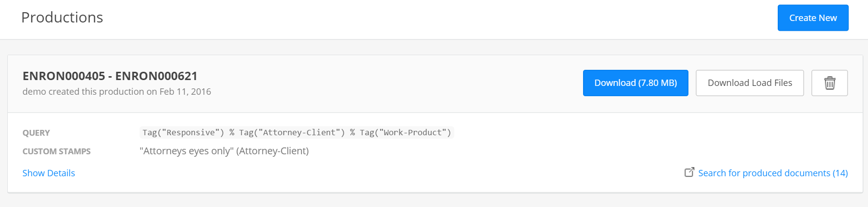Click the CUSTOM STAMPS field label
Viewport: 868px width, 207px height.
coord(57,151)
